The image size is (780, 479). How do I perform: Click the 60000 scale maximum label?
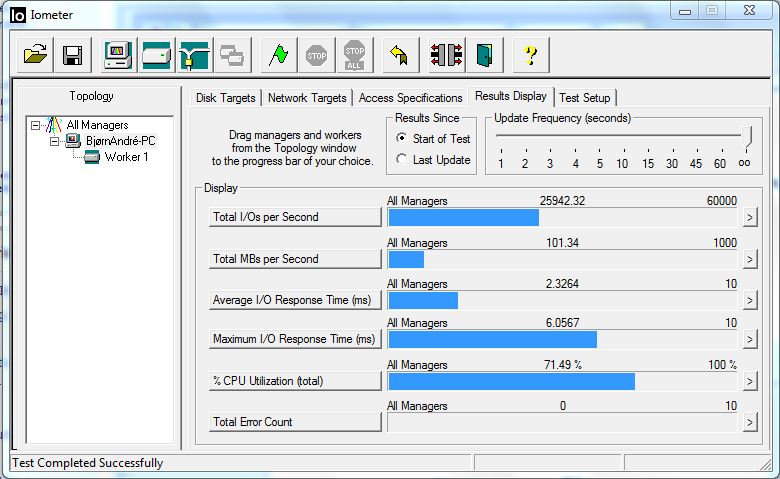(x=722, y=201)
